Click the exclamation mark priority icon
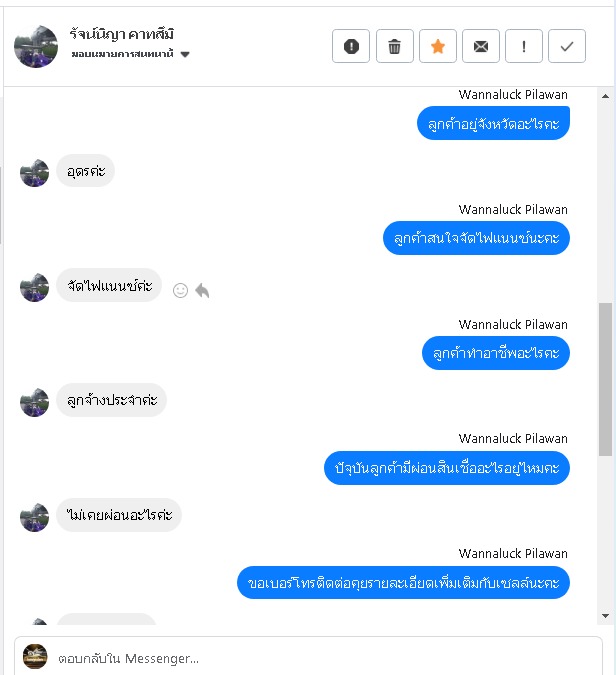 (x=524, y=46)
